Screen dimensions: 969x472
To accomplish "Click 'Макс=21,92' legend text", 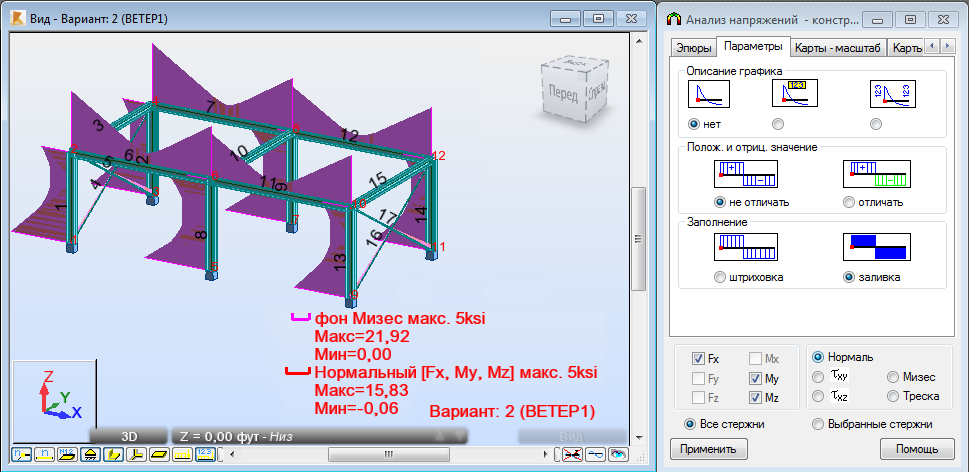I will (362, 337).
